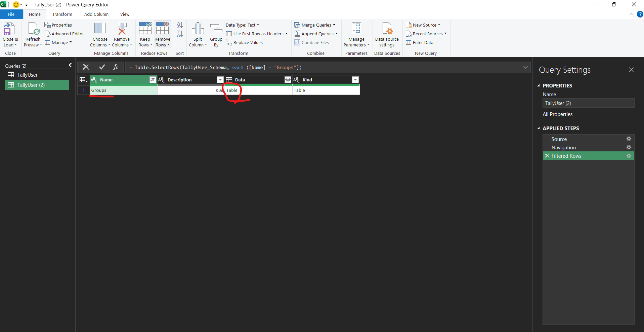Click the Refresh Preview icon
Viewport: 644px width, 332px height.
pos(33,29)
